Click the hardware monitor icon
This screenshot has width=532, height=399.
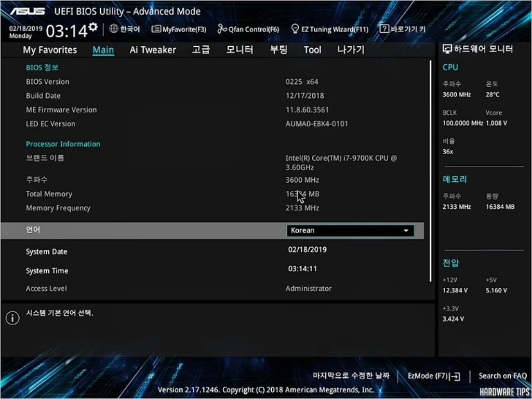point(447,49)
